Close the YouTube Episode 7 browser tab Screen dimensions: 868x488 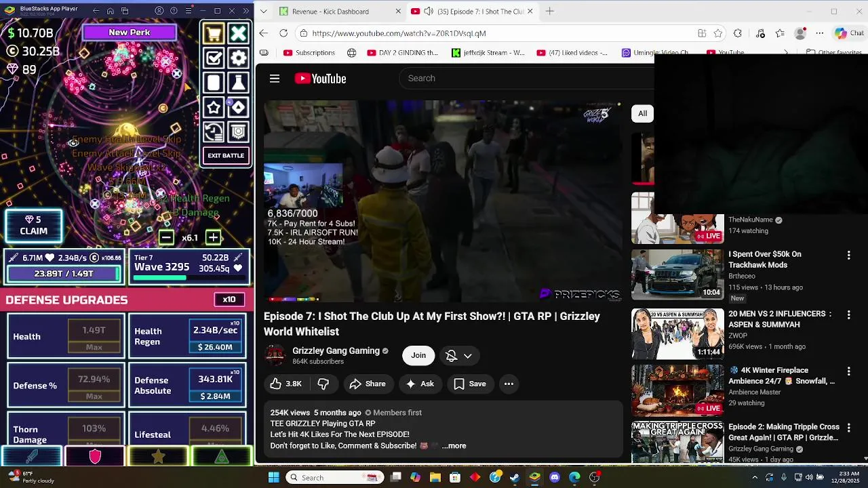(x=530, y=12)
